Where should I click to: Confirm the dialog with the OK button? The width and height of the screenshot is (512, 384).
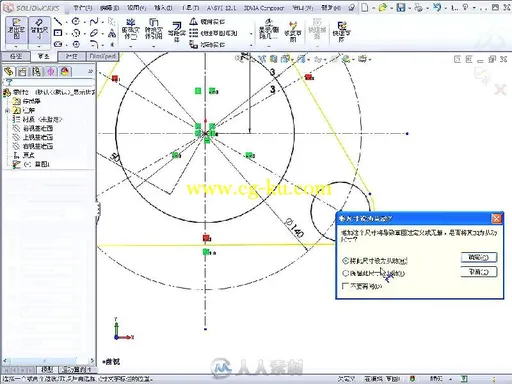click(x=479, y=257)
